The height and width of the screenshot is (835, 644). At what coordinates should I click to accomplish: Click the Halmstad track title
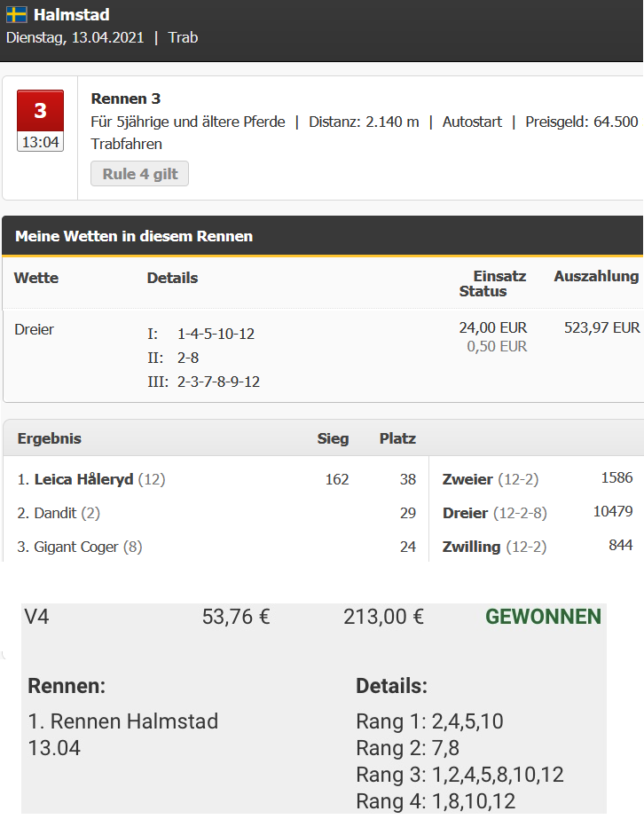pyautogui.click(x=72, y=14)
